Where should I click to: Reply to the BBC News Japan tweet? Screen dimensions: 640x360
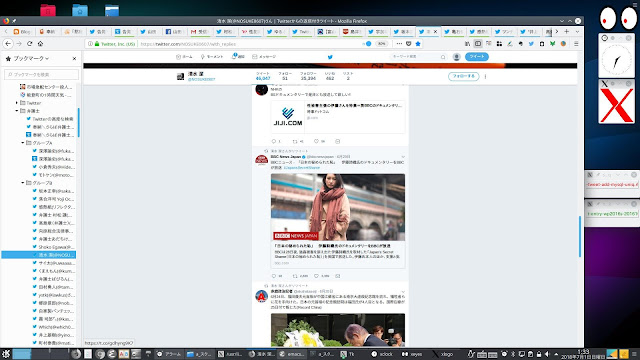274,276
